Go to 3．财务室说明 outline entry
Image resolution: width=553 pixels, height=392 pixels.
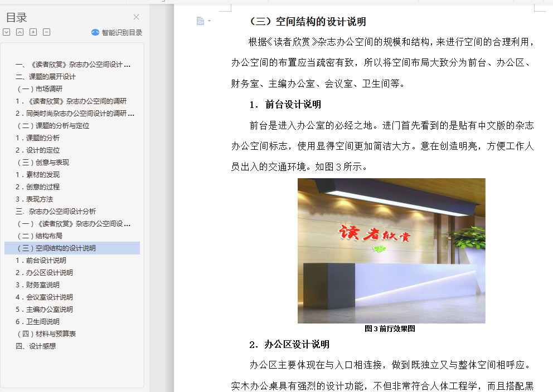37,285
